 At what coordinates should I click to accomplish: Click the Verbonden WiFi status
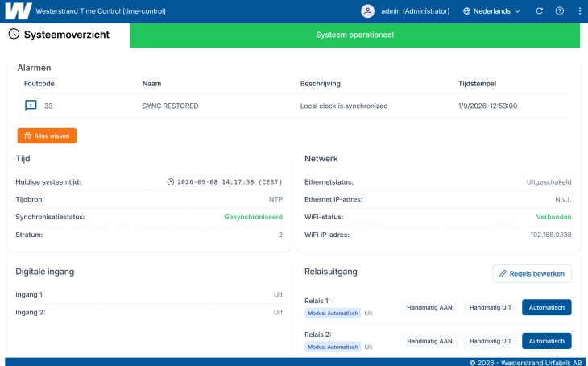[554, 217]
